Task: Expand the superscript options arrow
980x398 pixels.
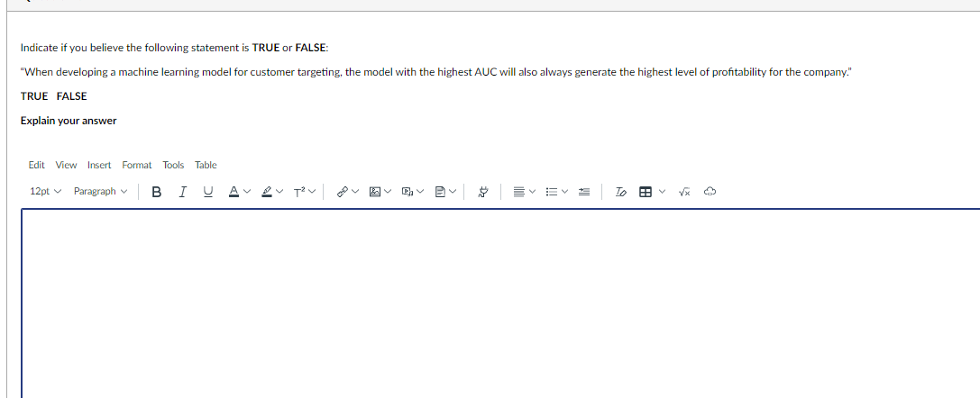Action: tap(312, 192)
